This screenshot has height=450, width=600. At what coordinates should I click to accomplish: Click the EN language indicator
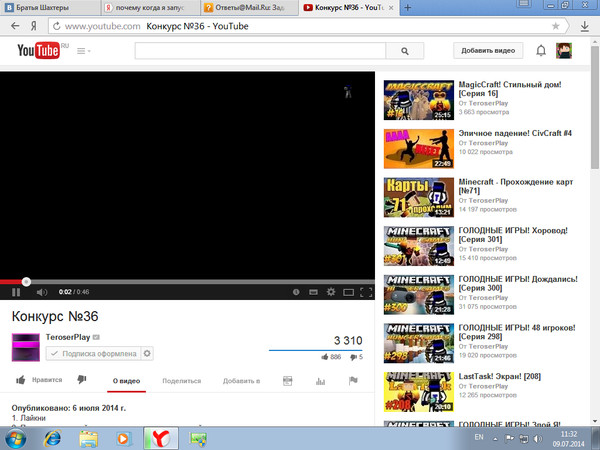[x=479, y=437]
